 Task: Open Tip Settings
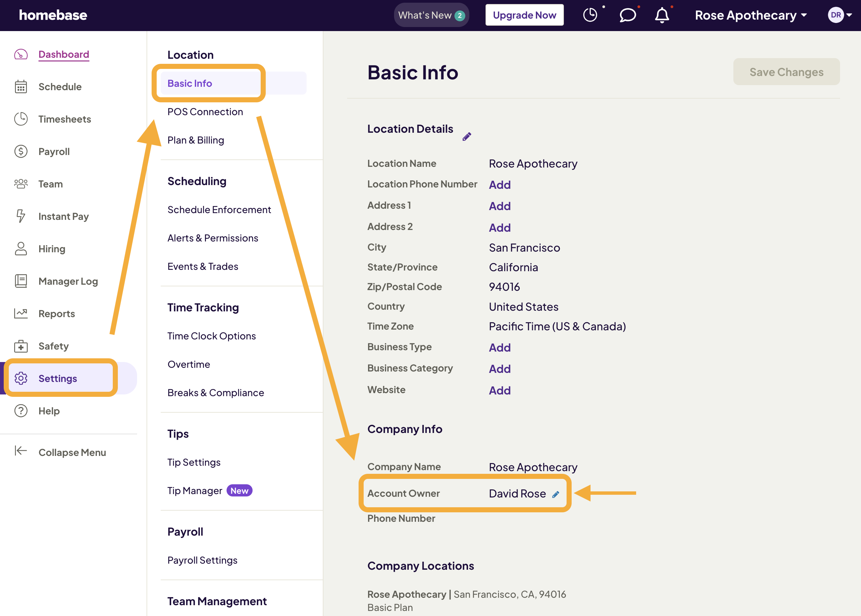point(194,462)
